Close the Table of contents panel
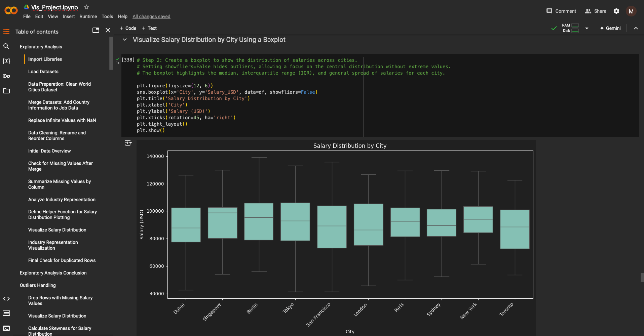644x336 pixels. coord(108,30)
